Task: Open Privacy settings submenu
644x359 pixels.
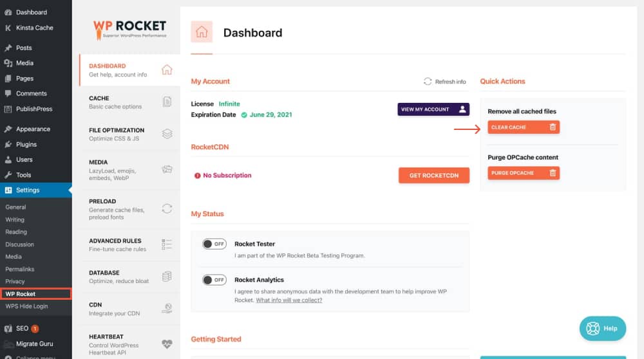Action: point(15,281)
